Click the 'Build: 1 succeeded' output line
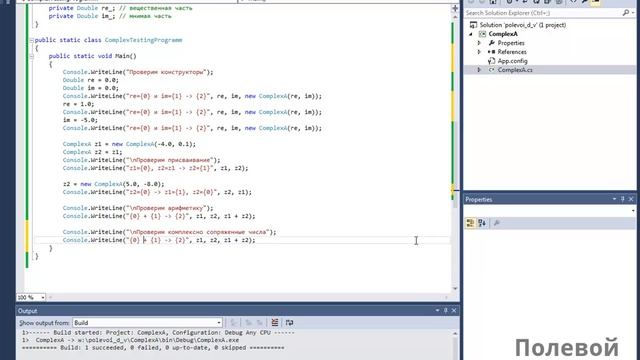 click(x=153, y=348)
